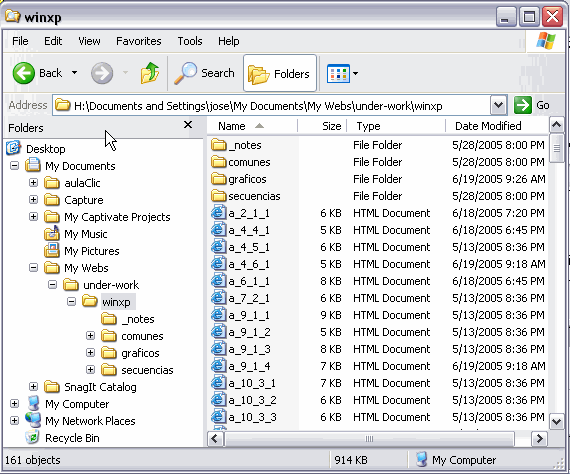Expand the graficos subfolder in tree
This screenshot has width=570, height=475.
[x=90, y=353]
